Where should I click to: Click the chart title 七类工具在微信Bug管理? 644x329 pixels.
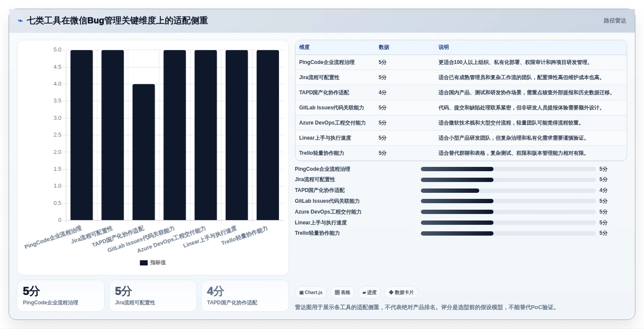(117, 21)
